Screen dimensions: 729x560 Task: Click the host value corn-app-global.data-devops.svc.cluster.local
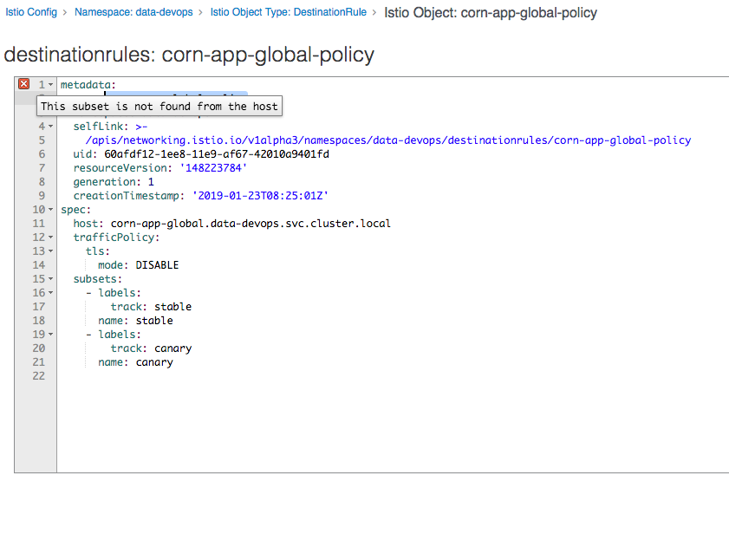pos(251,224)
